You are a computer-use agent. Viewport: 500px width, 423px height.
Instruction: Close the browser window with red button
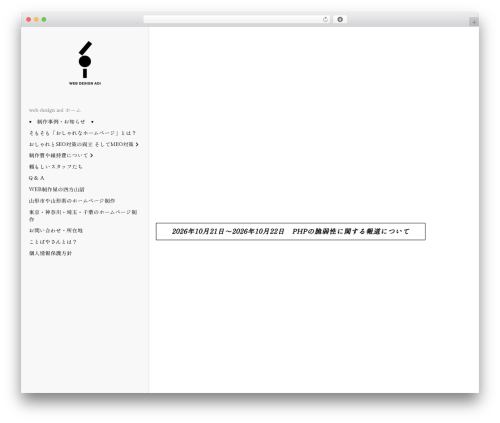(29, 20)
